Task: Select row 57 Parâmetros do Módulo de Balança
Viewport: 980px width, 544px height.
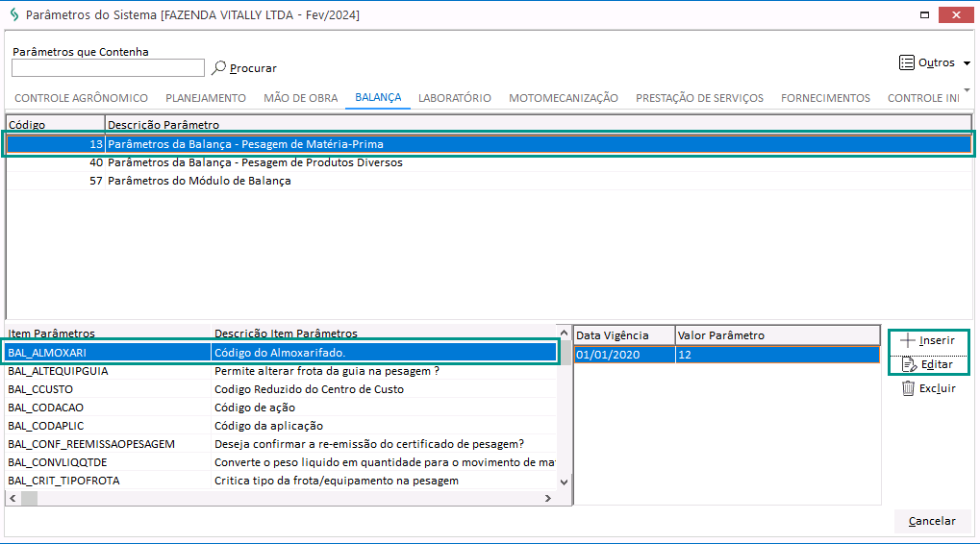Action: (489, 181)
